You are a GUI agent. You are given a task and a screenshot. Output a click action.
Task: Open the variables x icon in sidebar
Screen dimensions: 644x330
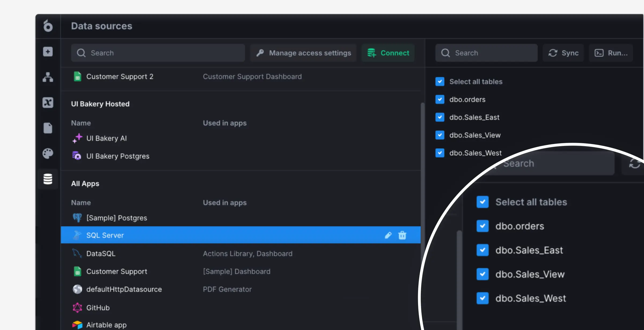[x=48, y=102]
